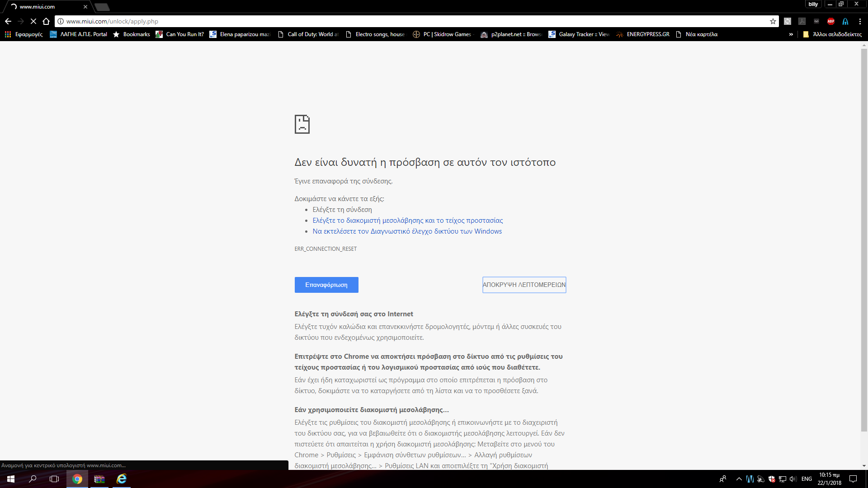Toggle ΑΠΟΚΡΥΨΗ ΛΕΠΤΟΜΕΡΕΙΩΝ details button
This screenshot has height=488, width=868.
tap(524, 285)
